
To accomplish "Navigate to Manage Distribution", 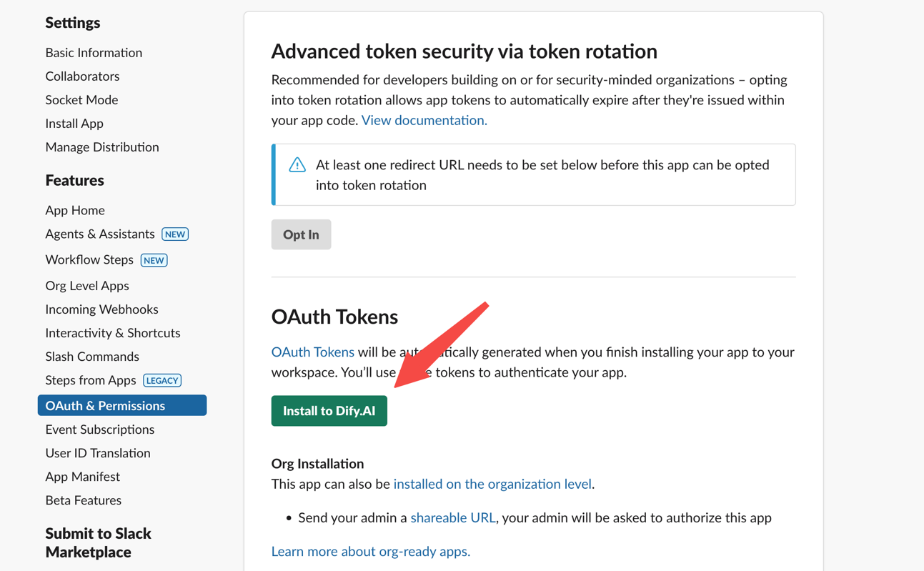I will (102, 147).
